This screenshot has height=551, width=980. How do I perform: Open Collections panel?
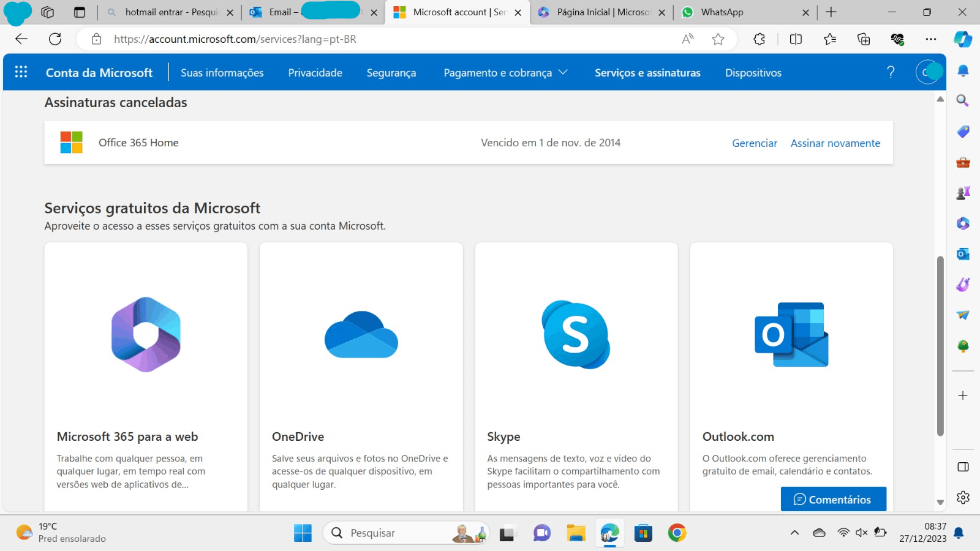click(864, 39)
